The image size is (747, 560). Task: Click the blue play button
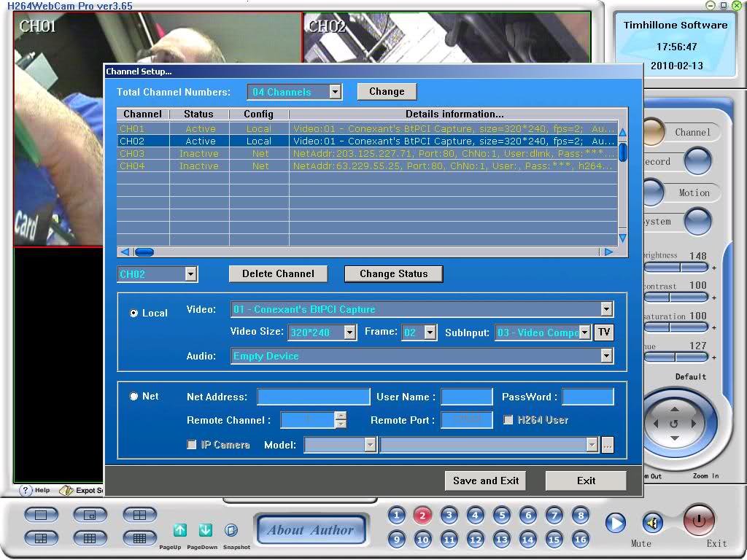point(616,524)
